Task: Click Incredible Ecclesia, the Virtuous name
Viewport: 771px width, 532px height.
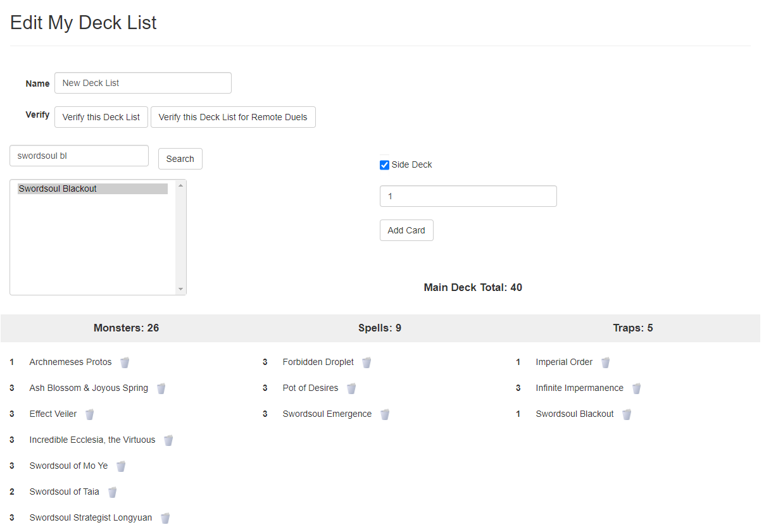Action: 92,440
